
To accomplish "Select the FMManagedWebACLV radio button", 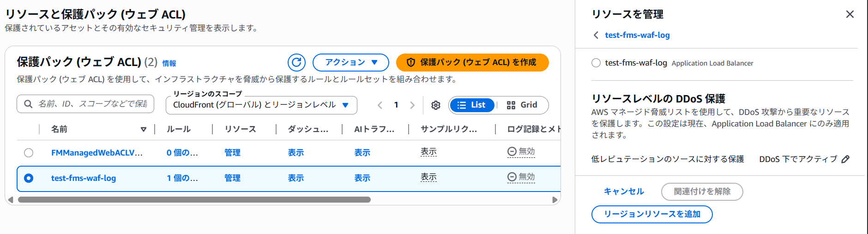I will [x=29, y=153].
